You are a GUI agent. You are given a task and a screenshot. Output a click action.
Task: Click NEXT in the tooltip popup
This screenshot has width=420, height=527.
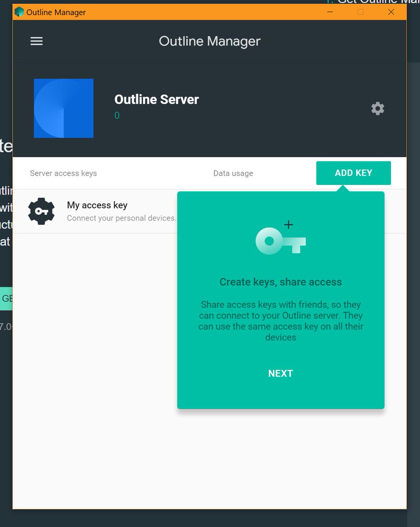281,373
